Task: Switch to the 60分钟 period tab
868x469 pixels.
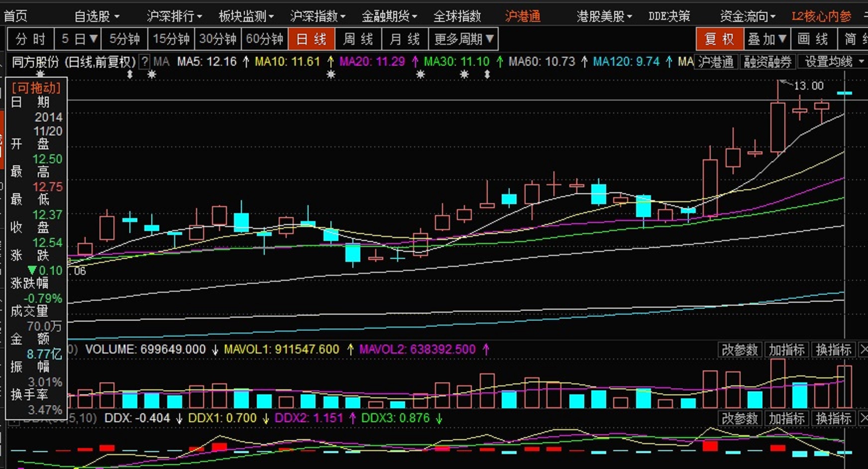Action: coord(264,39)
